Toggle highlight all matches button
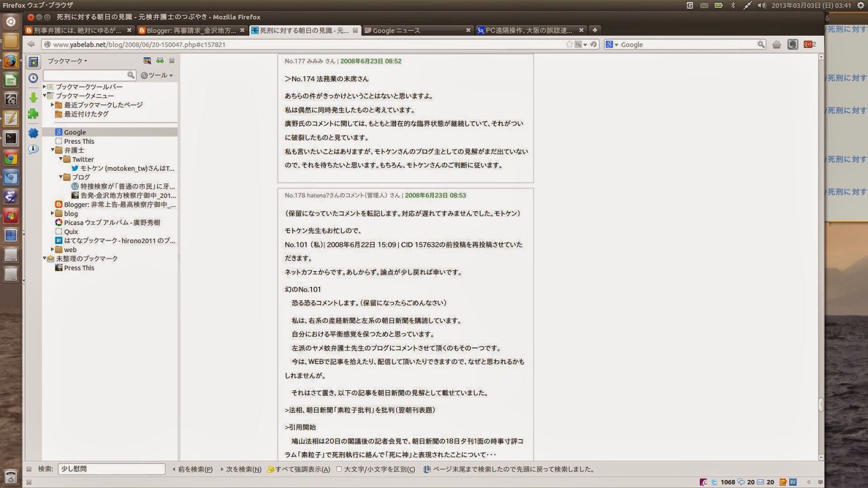The image size is (868, 488). click(298, 469)
